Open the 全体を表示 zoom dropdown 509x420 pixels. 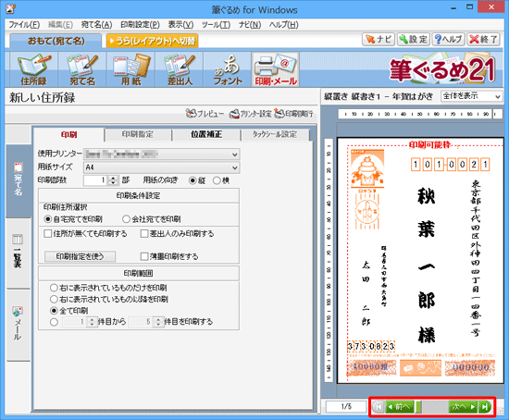tap(471, 96)
